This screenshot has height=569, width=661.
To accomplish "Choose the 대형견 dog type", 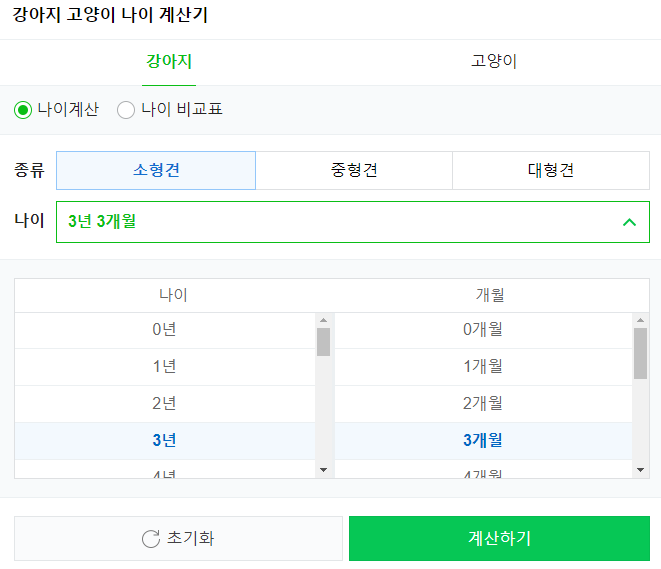I will click(551, 170).
